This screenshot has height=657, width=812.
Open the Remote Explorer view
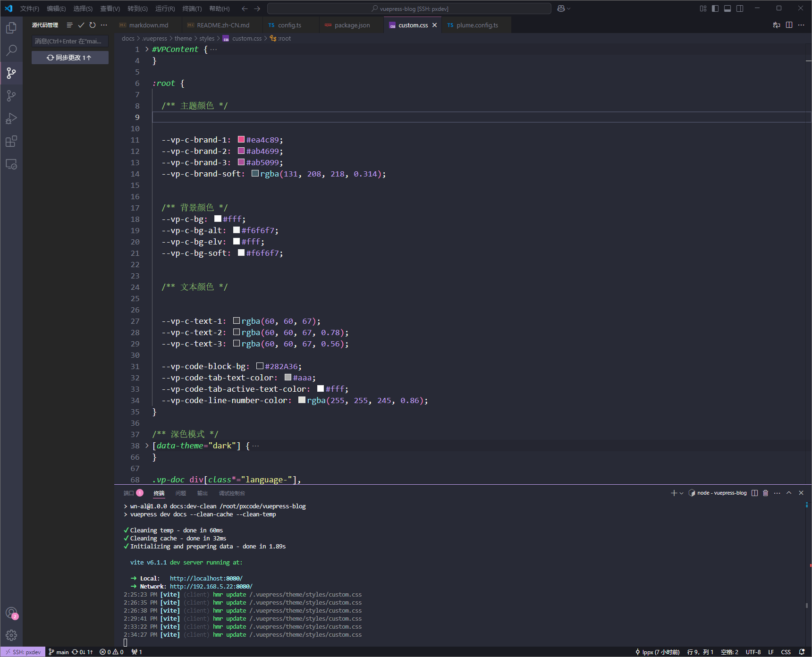11,164
